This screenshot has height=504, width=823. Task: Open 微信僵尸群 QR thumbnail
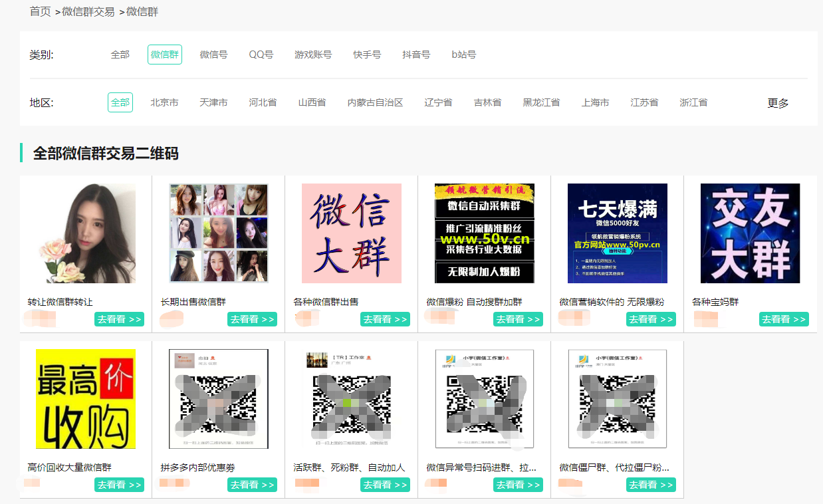[618, 399]
